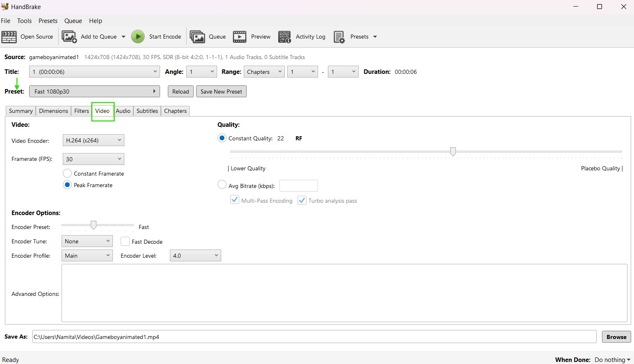Screen dimensions: 634x364
Task: Open the Fast 1080p30 preset selector
Action: pyautogui.click(x=94, y=92)
